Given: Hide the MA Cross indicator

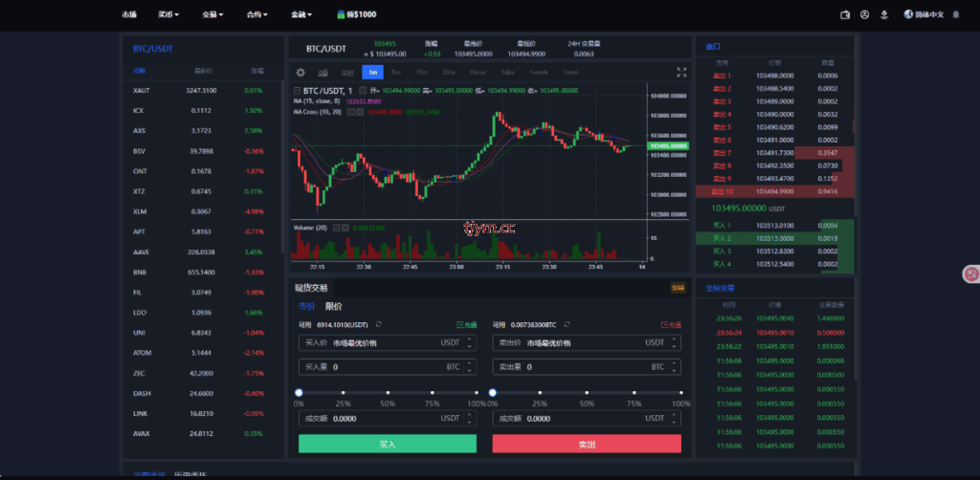Looking at the screenshot, I should click(350, 112).
